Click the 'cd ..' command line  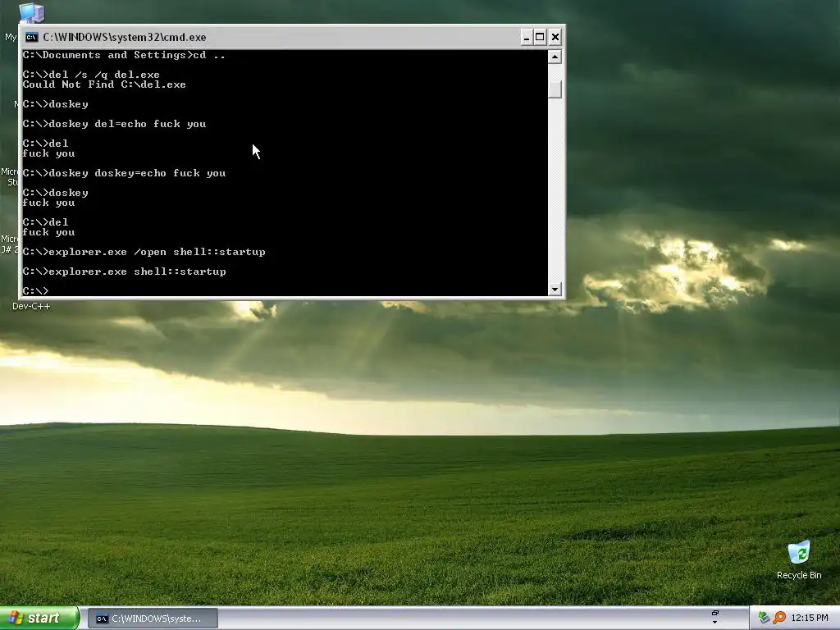click(x=124, y=55)
